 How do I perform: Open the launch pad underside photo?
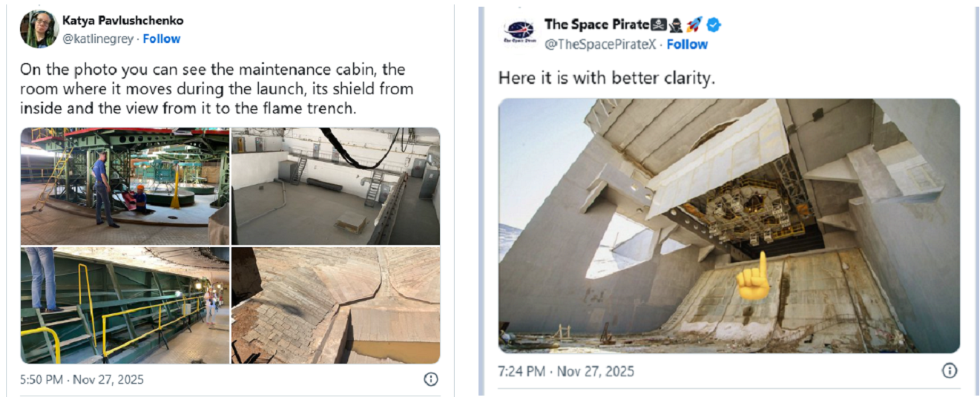click(729, 225)
